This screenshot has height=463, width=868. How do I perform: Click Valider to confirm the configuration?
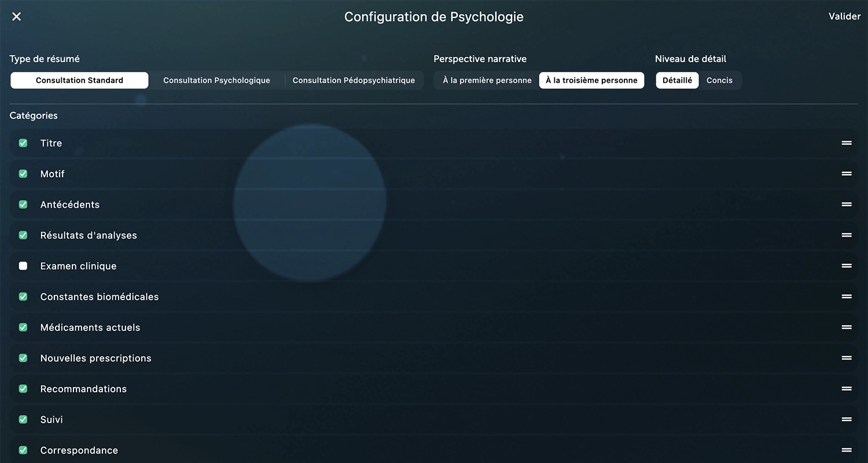844,16
